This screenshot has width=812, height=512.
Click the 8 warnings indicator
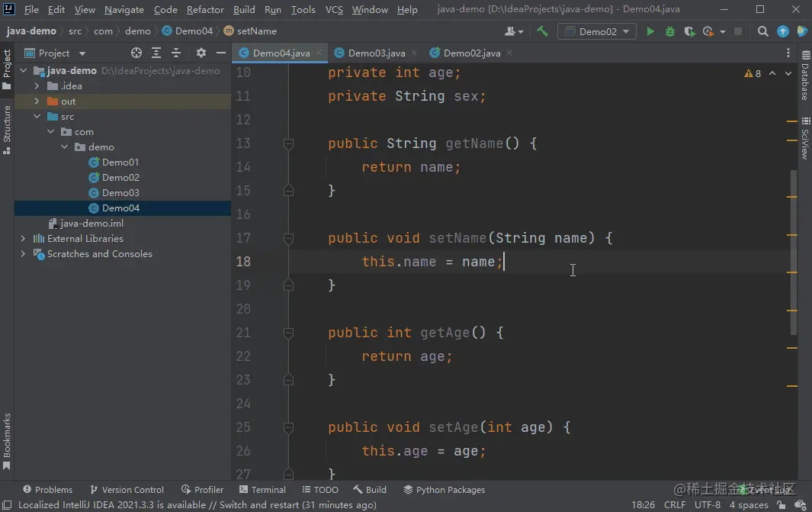pos(753,73)
